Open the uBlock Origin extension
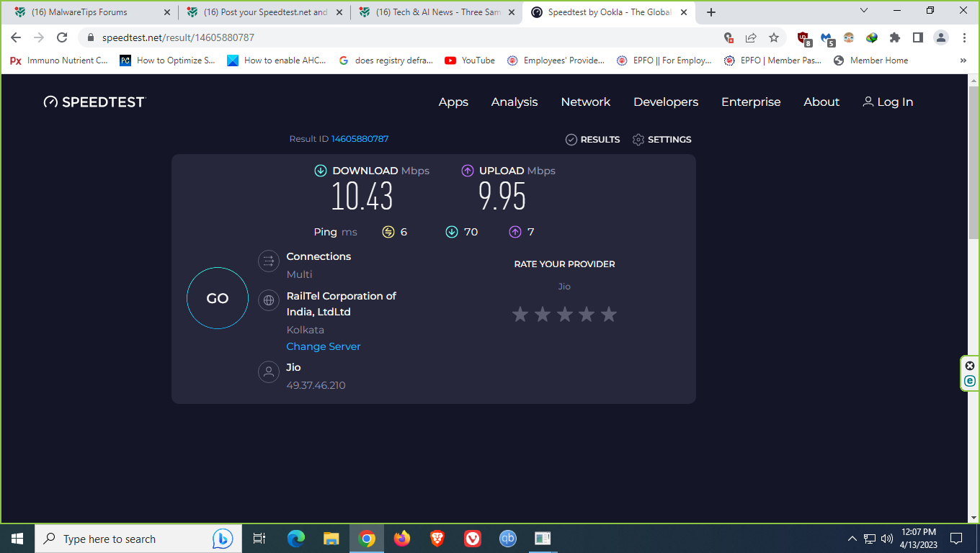 click(803, 38)
